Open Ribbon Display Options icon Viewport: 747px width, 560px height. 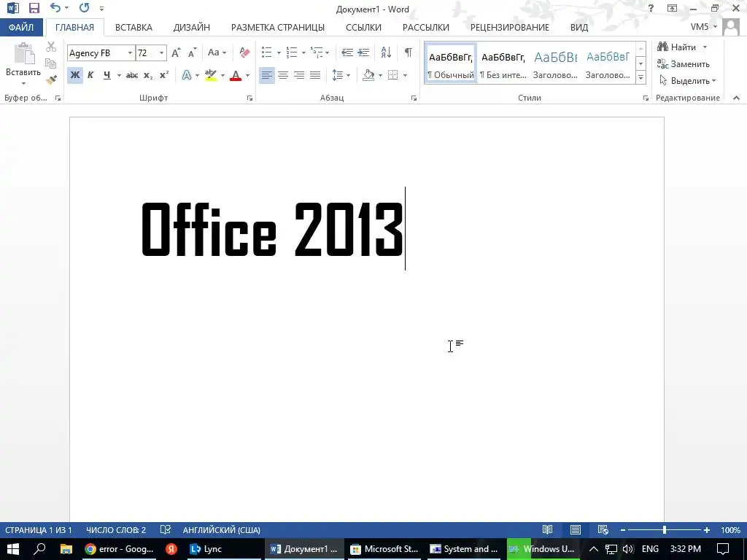[x=672, y=8]
